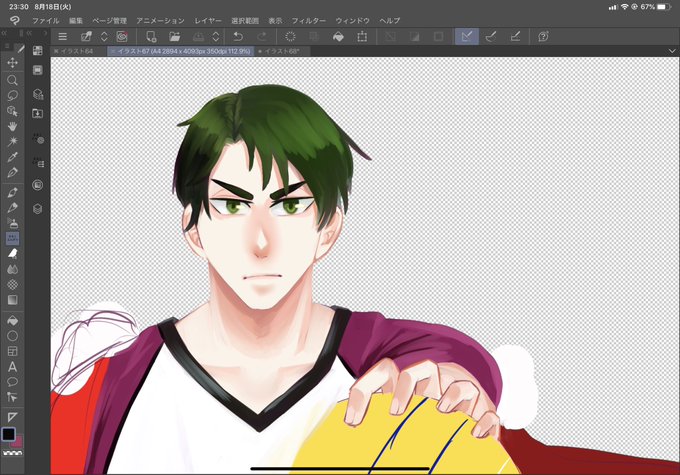
Task: Select the black main color swatch
Action: (8, 434)
